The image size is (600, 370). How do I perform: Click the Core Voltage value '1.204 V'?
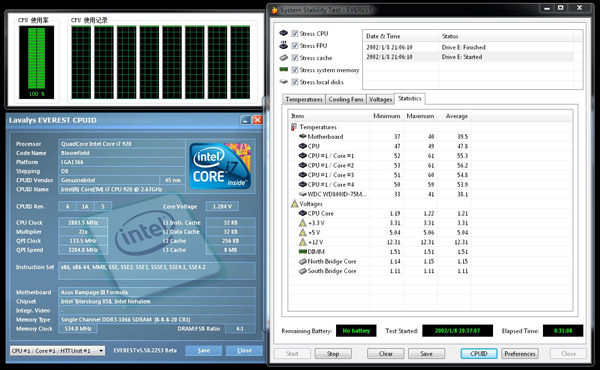[222, 206]
